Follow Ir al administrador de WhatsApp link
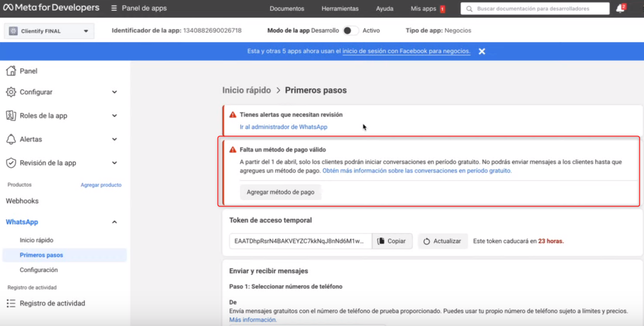This screenshot has height=326, width=644. 284,127
